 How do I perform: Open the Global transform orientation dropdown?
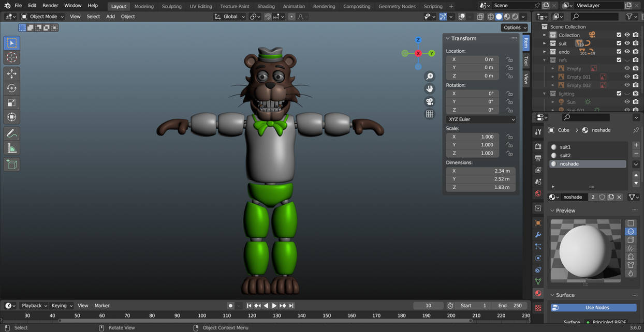(x=230, y=17)
